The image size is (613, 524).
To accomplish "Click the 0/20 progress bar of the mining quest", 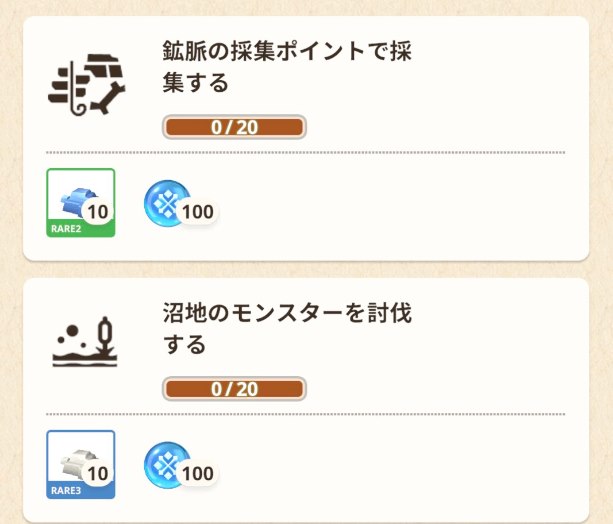I will 234,127.
